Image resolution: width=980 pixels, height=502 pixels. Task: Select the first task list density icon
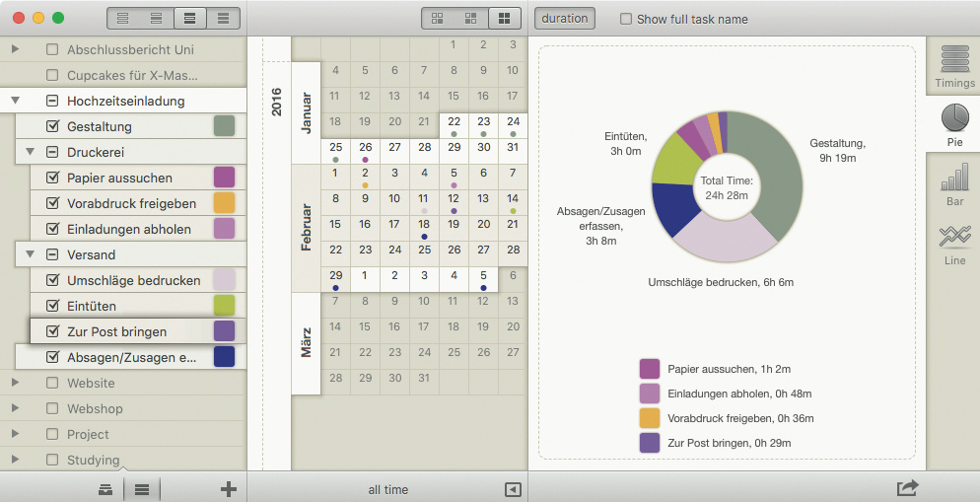(x=123, y=19)
